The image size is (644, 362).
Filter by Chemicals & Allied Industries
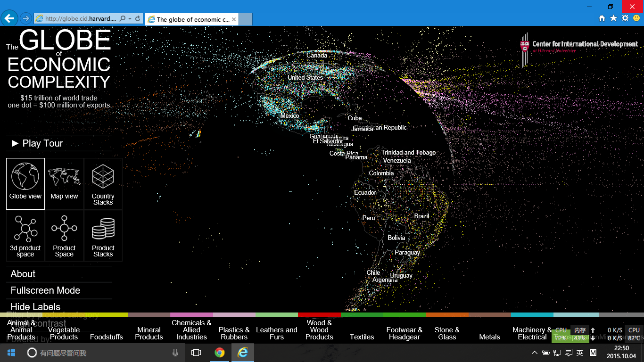point(191,330)
